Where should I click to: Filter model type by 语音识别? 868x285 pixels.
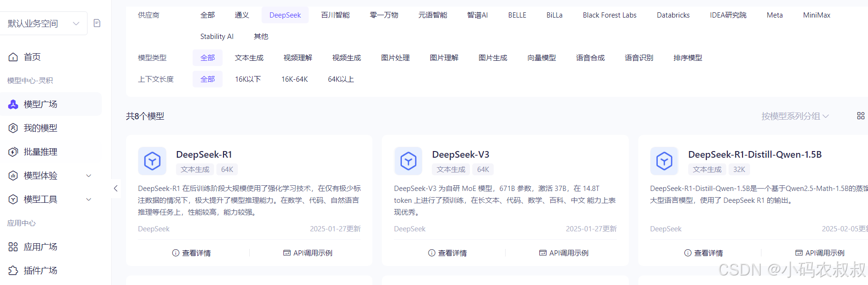pyautogui.click(x=639, y=58)
